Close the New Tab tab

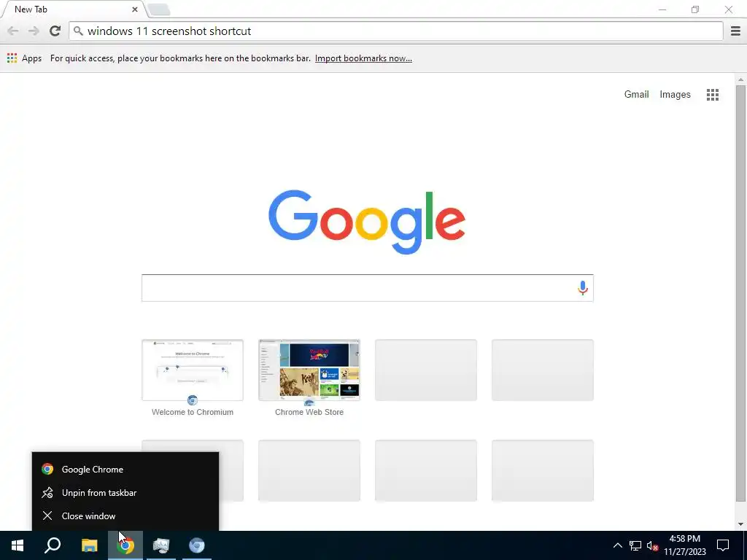[135, 9]
